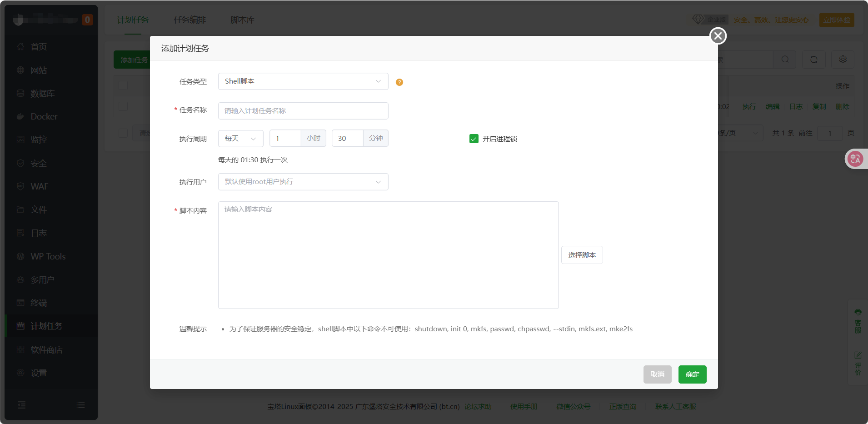Click the 任务名称 input field

303,111
